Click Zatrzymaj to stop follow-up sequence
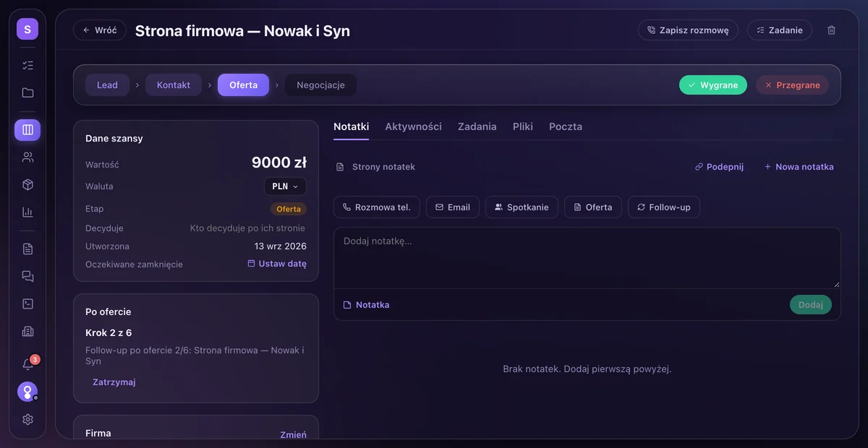 [x=114, y=382]
